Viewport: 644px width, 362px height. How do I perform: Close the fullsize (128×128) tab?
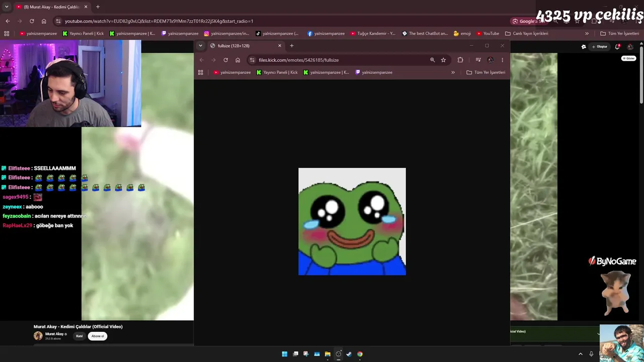tap(280, 46)
